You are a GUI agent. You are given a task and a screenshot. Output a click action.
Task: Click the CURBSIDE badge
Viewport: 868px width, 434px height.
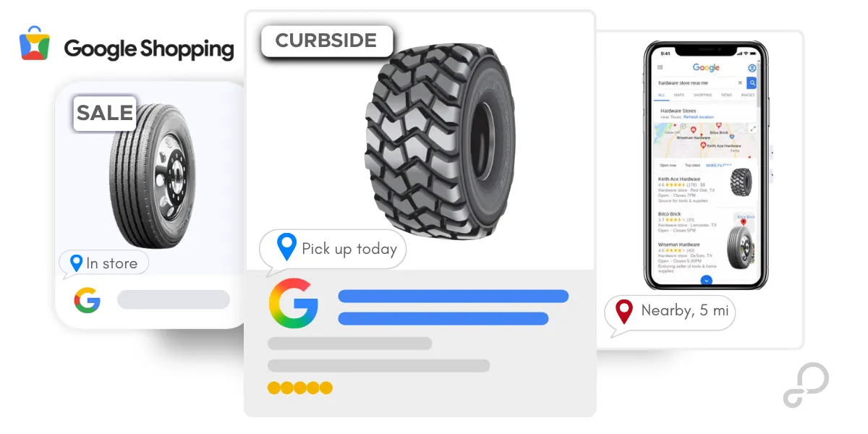point(326,41)
